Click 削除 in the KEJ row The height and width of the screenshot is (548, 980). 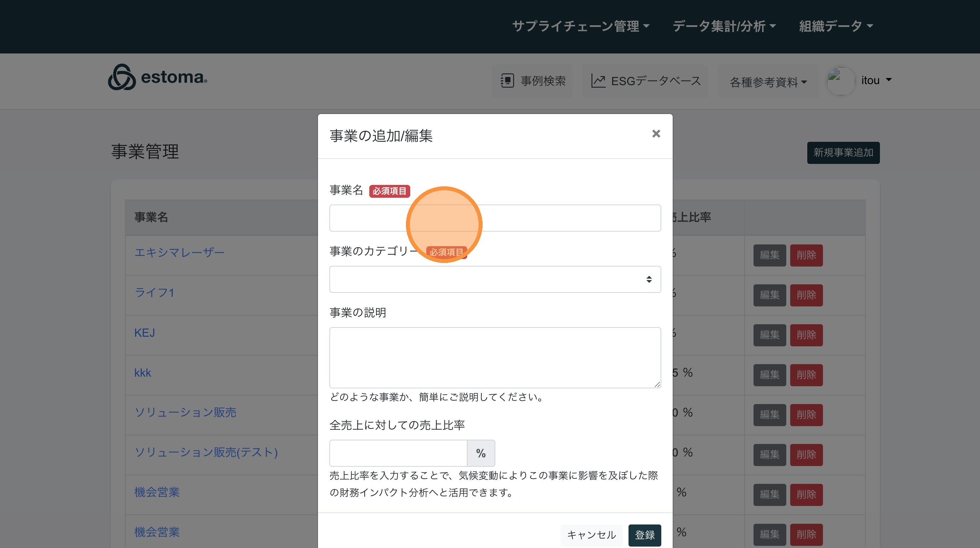(806, 335)
